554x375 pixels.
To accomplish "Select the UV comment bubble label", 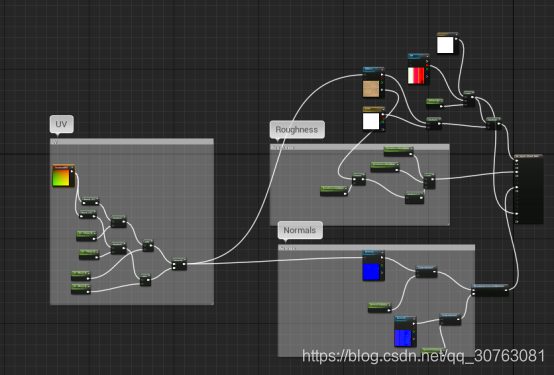I will pos(61,124).
